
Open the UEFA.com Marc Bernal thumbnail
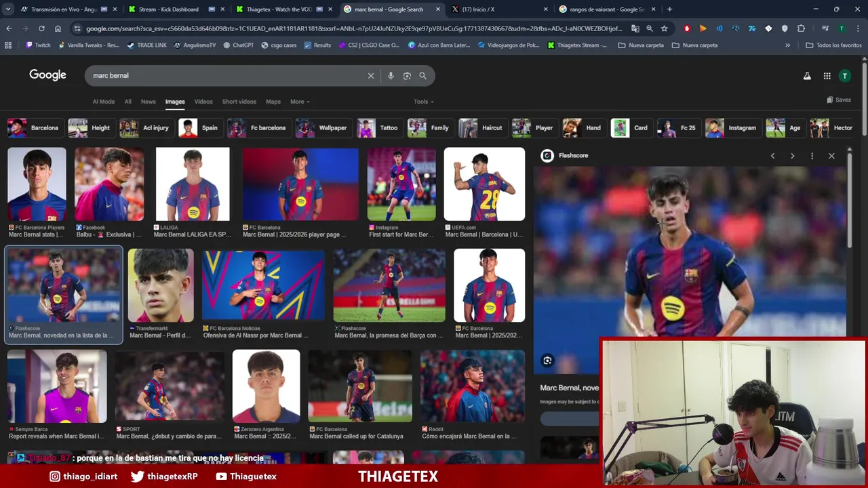(484, 184)
